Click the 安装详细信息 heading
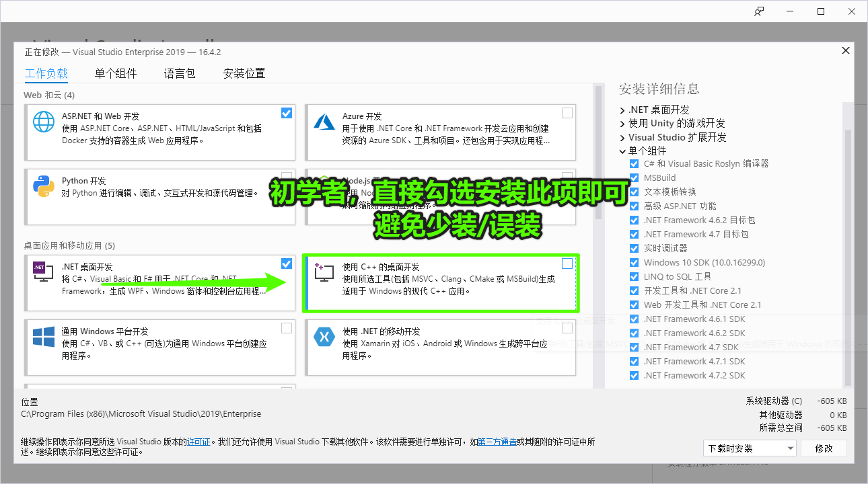 pyautogui.click(x=659, y=89)
